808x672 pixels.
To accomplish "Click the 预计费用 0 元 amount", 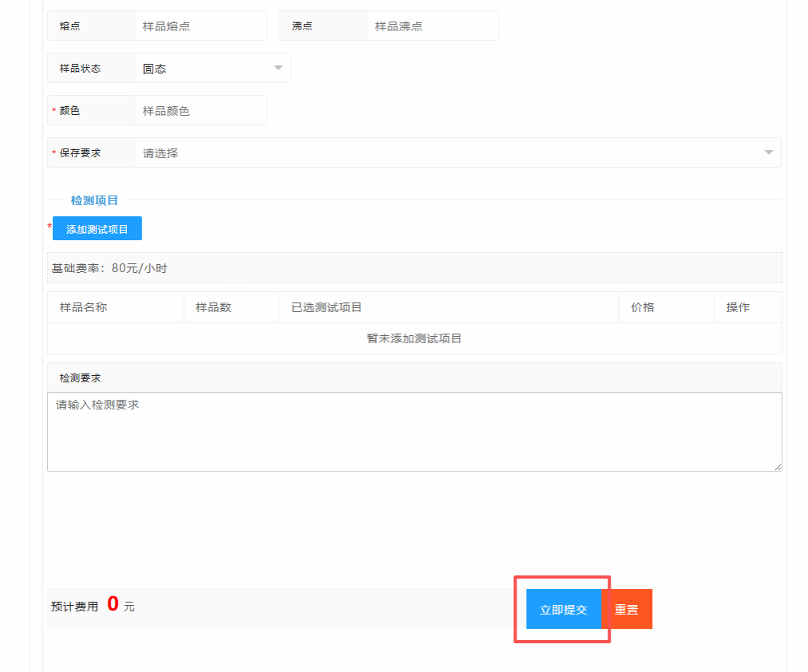I will [113, 604].
